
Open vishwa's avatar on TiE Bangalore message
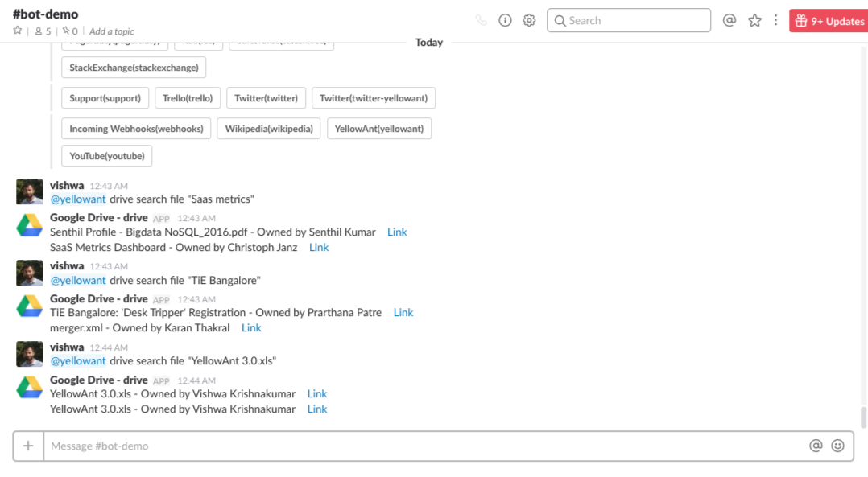[29, 273]
